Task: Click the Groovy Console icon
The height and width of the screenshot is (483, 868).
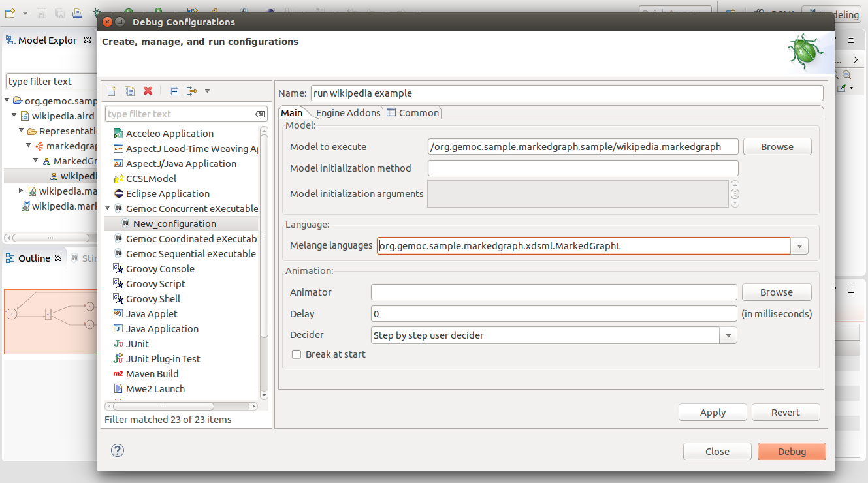Action: [118, 268]
